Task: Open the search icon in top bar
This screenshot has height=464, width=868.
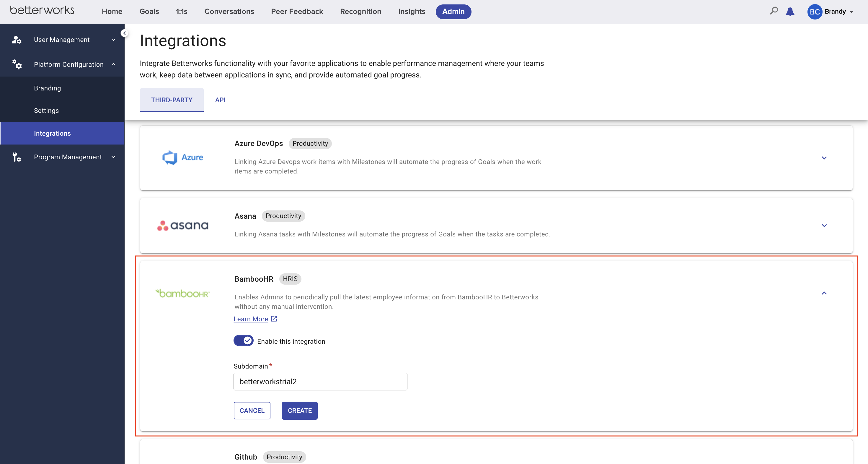Action: (x=774, y=11)
